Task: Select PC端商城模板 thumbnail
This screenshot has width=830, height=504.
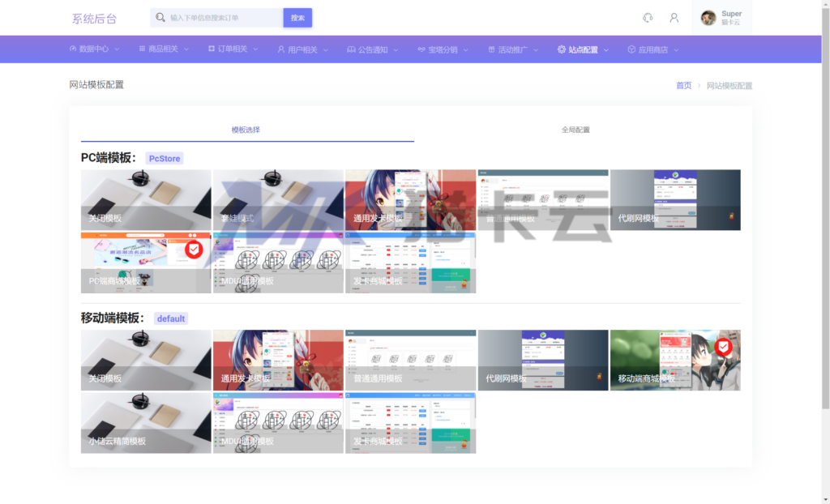Action: tap(146, 263)
